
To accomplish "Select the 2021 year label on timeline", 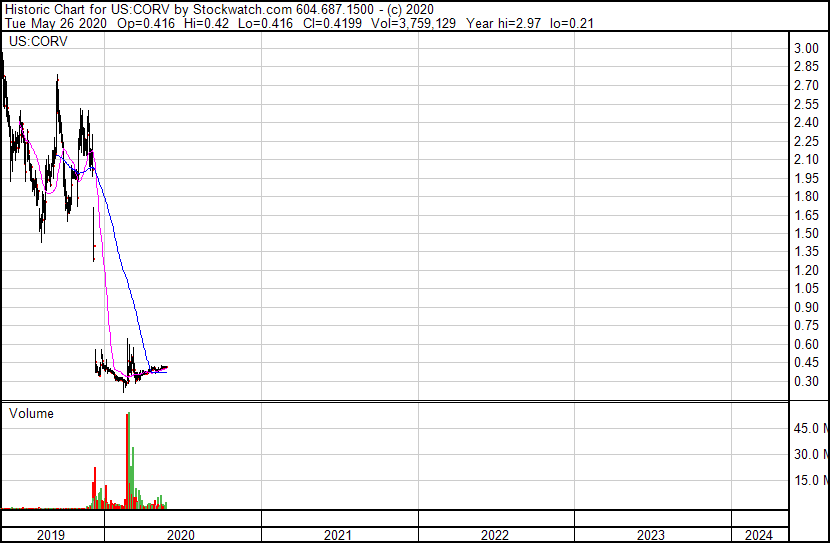I will [338, 535].
